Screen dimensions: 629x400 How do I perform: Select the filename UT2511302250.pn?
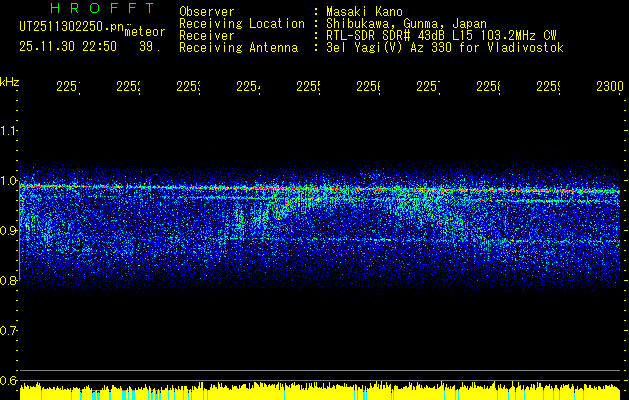(72, 27)
